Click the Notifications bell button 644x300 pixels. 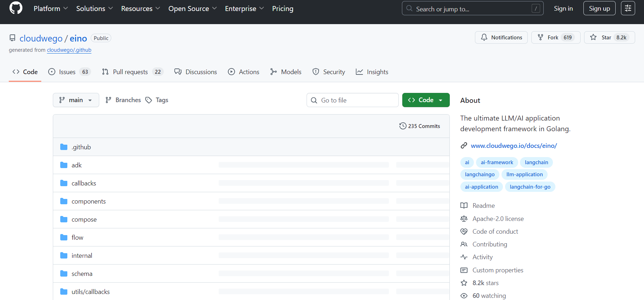point(501,37)
